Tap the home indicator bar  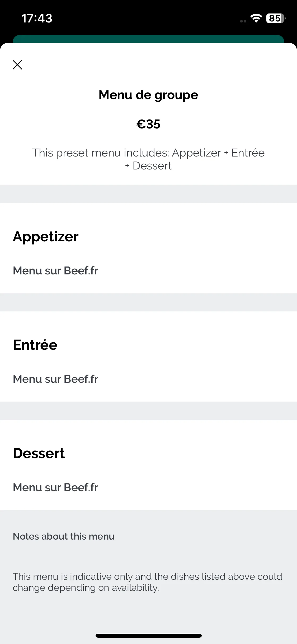click(148, 636)
